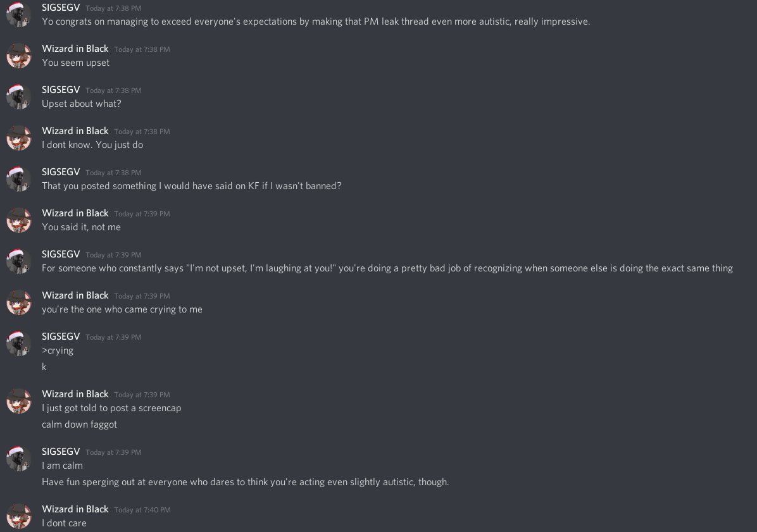Click the SIGSEGV username above "Upset about what?"
Image resolution: width=757 pixels, height=532 pixels.
click(61, 90)
